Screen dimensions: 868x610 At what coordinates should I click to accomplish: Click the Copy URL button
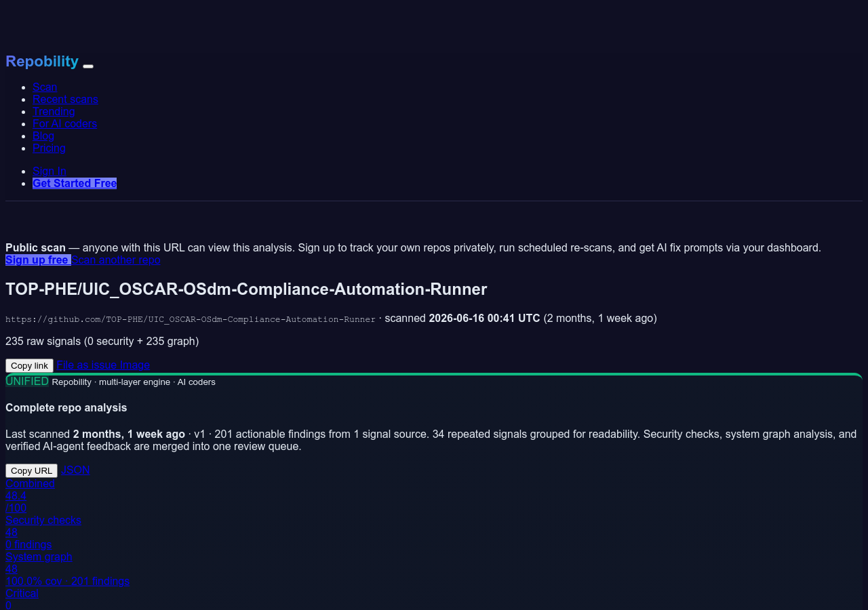[31, 470]
